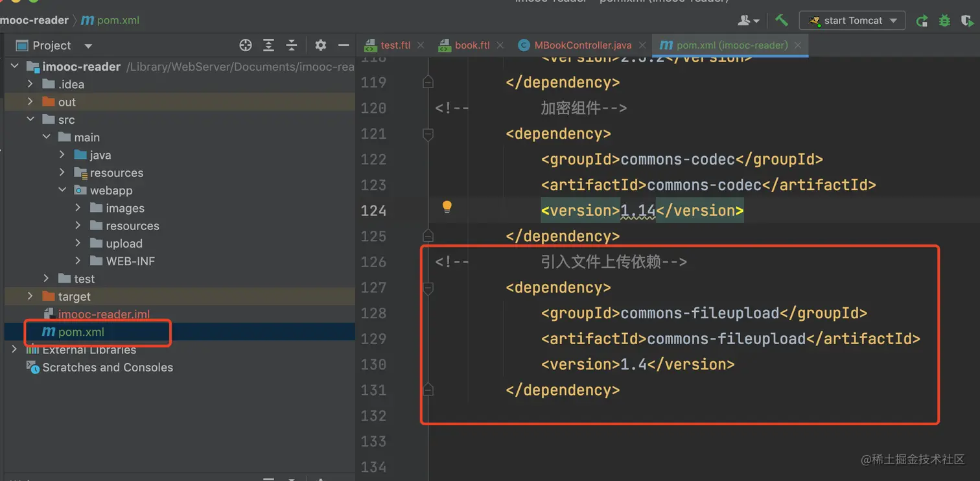Switch to the book.ftl tab
Viewport: 980px width, 481px height.
pyautogui.click(x=472, y=45)
